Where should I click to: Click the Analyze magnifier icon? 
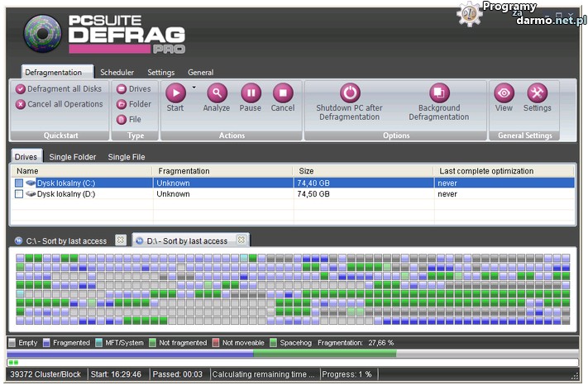(217, 93)
